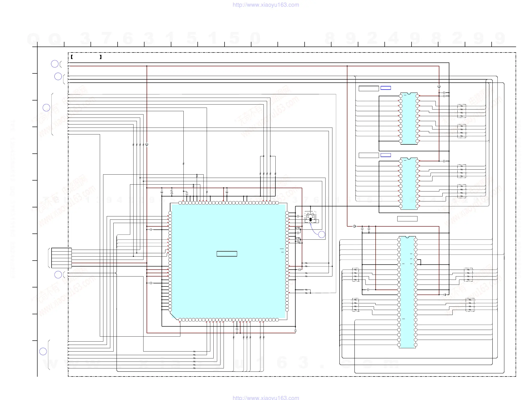Viewport: 532px width, 400px height.
Task: Click the topmost blue circle on left edge
Action: [55, 64]
